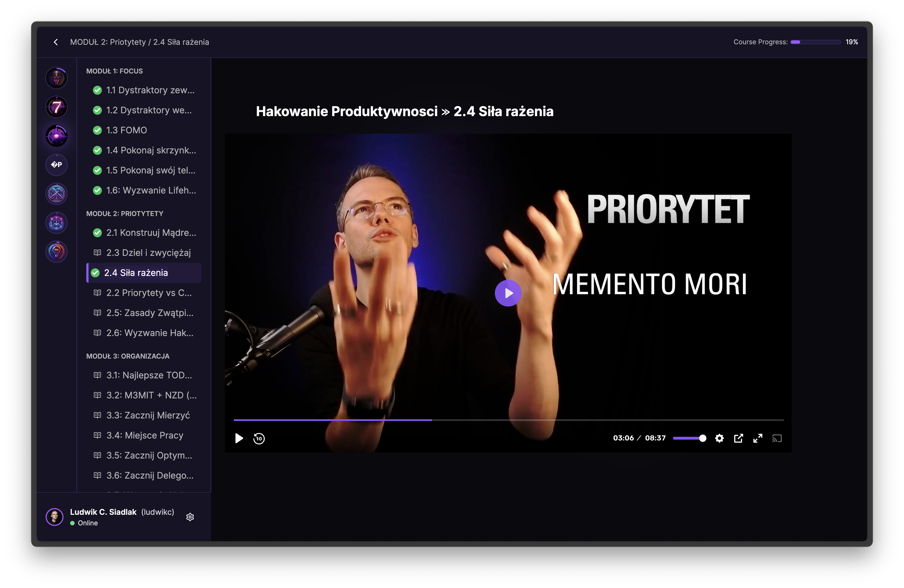Open lesson 3.4 Miejsce Pracy
The height and width of the screenshot is (588, 904).
tap(144, 435)
